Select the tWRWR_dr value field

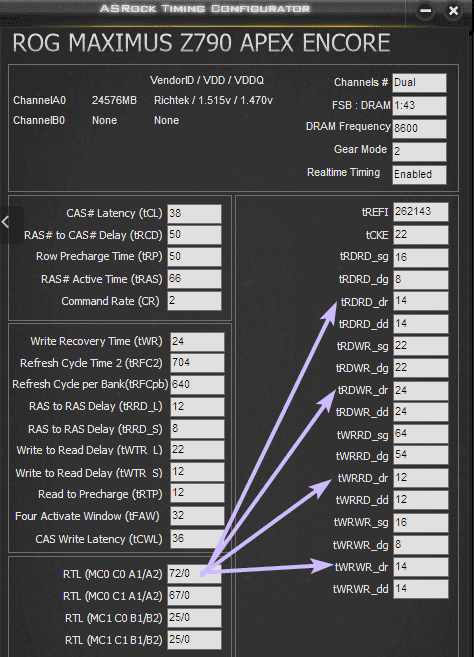click(421, 567)
